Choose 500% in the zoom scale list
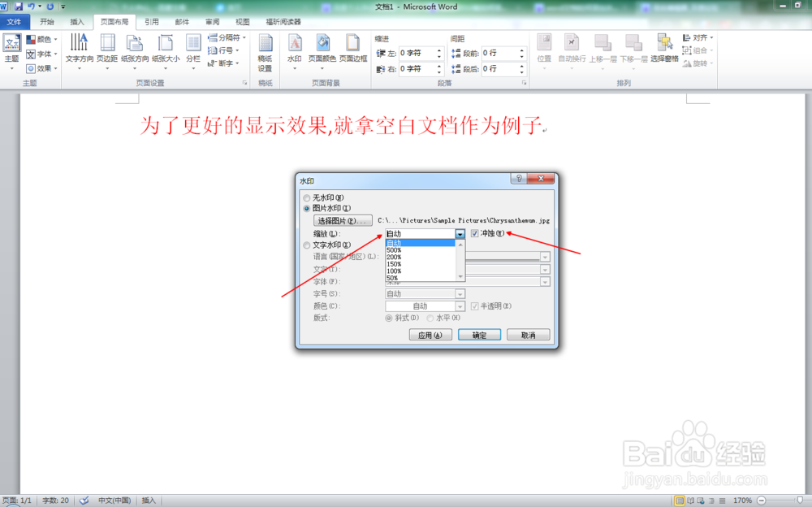This screenshot has width=812, height=507. [394, 250]
